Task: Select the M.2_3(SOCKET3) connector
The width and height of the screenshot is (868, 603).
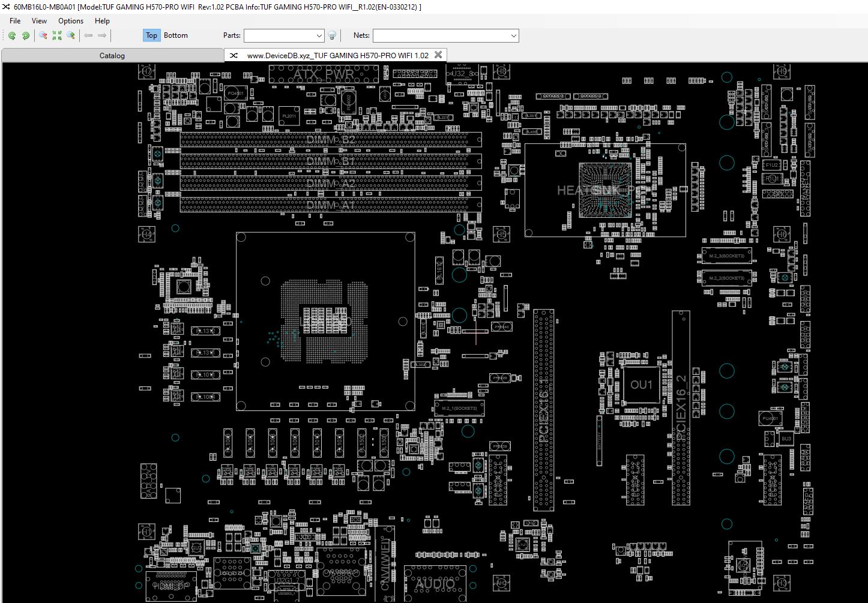Action: tap(726, 256)
